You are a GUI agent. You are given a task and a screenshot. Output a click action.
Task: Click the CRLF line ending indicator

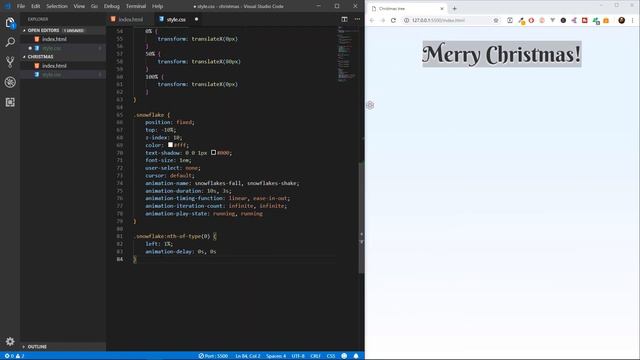[x=315, y=356]
